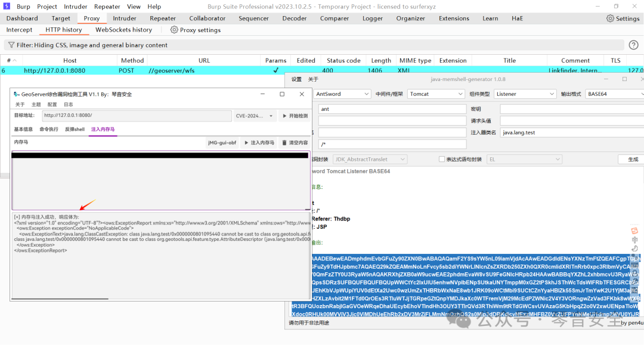Switch to the Collaborator tab
This screenshot has height=345, width=644.
point(208,18)
